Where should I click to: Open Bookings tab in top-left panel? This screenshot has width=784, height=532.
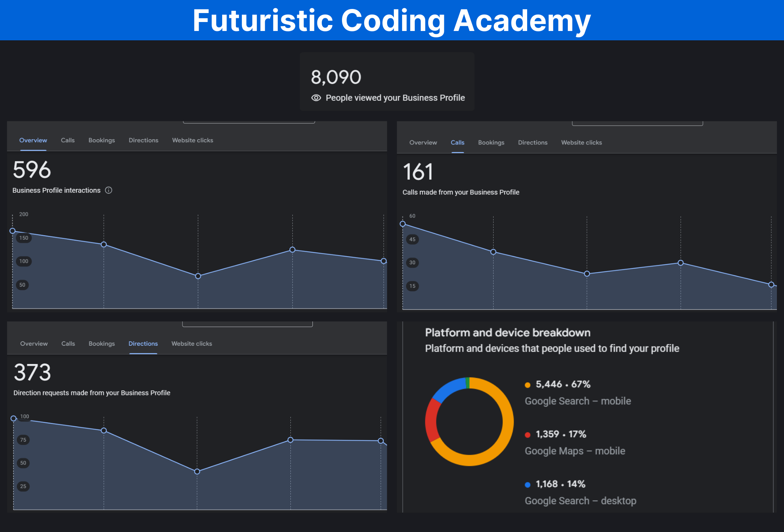[102, 140]
